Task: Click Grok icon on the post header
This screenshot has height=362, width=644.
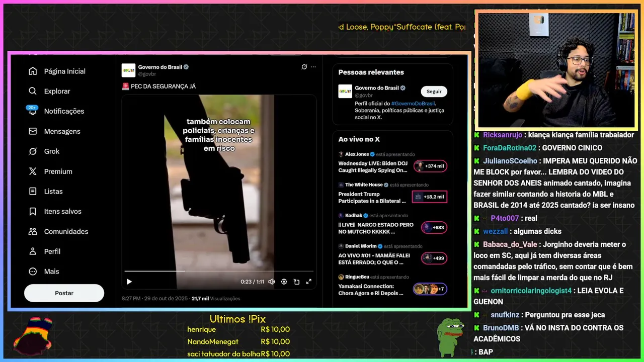Action: pos(304,67)
